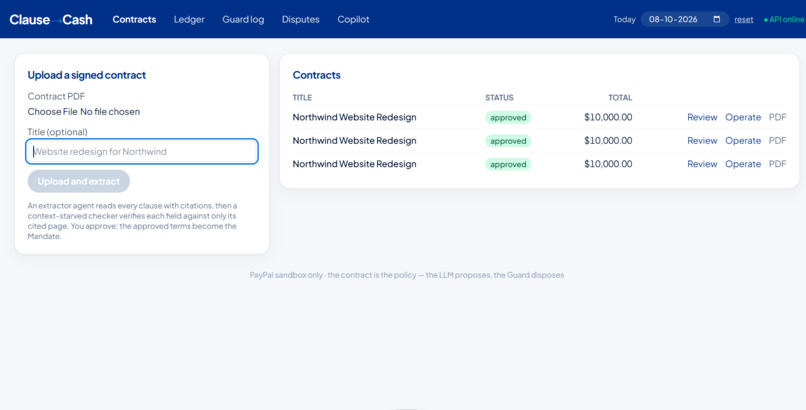Click $10,000.00 total in third row
The width and height of the screenshot is (806, 410).
pos(608,164)
